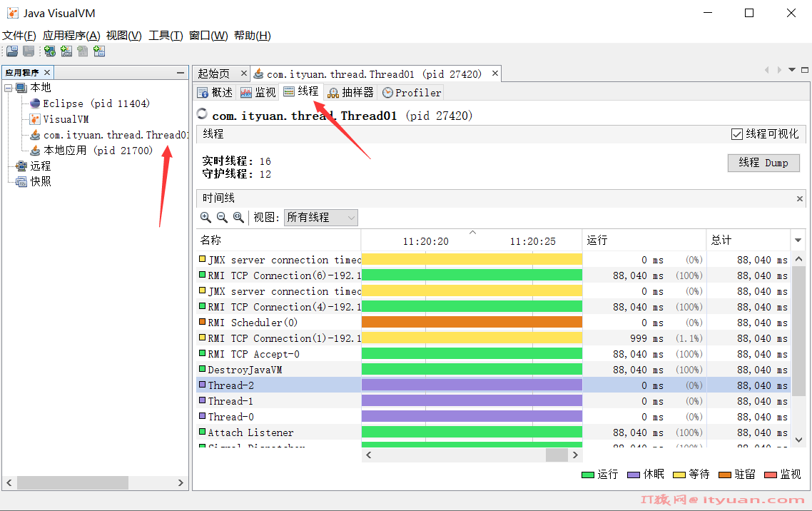Image resolution: width=812 pixels, height=511 pixels.
Task: Click the timeline horizontal scrollbar thumb
Action: point(557,455)
